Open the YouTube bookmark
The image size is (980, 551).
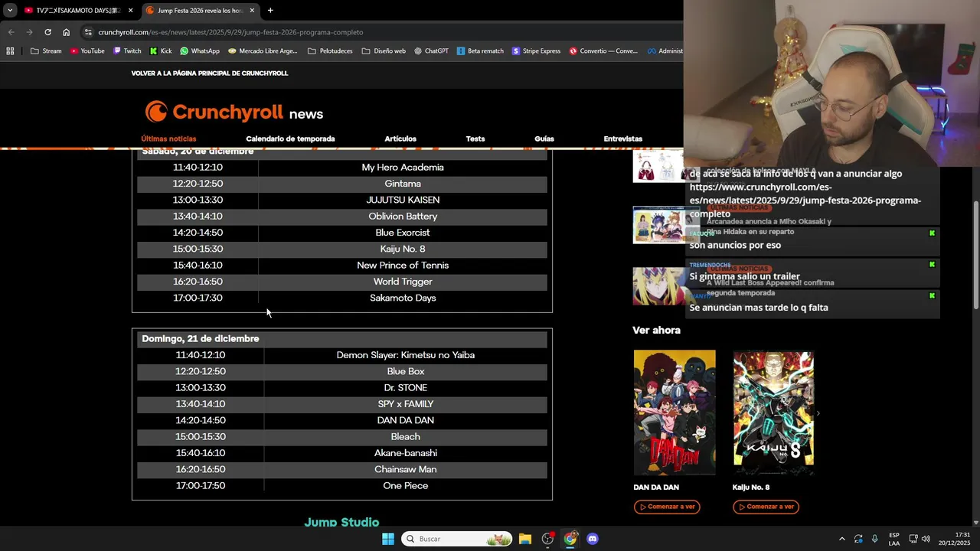pyautogui.click(x=87, y=51)
